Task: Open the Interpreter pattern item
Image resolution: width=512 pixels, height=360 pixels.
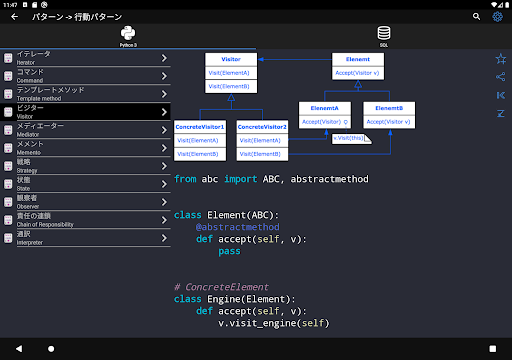Action: (x=85, y=238)
